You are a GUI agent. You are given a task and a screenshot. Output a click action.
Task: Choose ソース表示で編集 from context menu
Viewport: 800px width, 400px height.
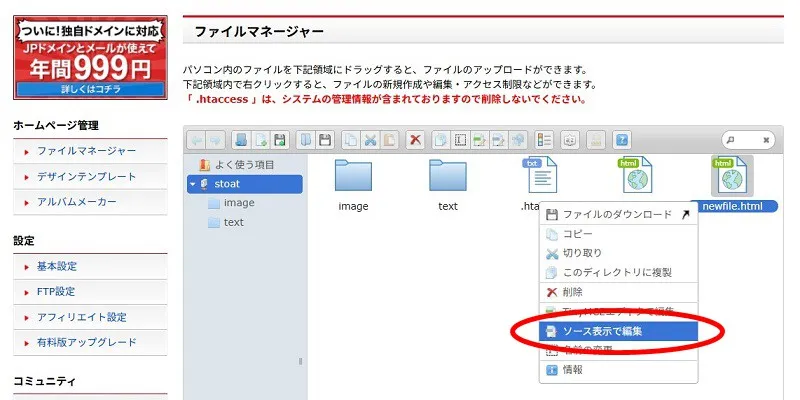(x=618, y=331)
